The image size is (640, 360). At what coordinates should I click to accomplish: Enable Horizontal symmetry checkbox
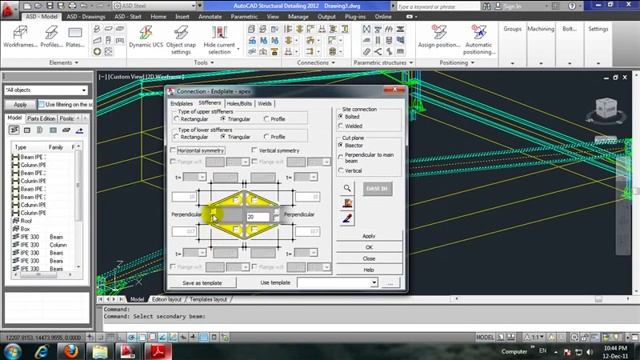tap(173, 150)
